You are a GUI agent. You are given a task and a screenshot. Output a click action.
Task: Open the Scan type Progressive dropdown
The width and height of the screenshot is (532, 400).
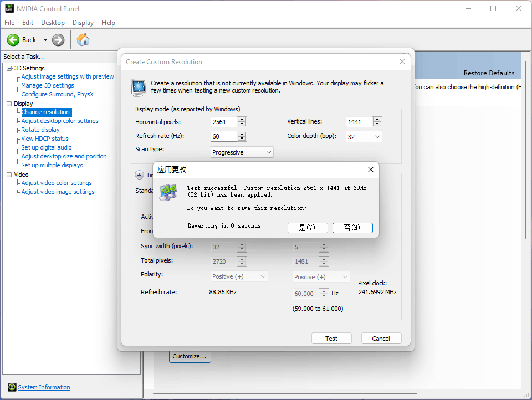click(242, 152)
